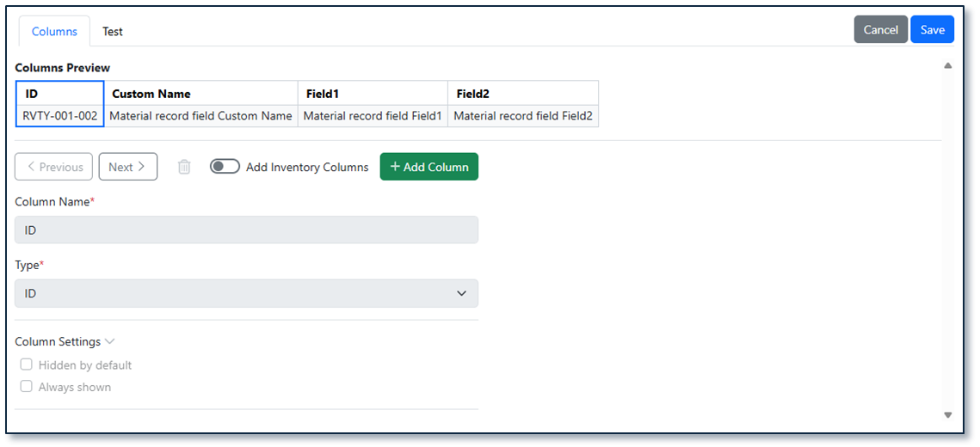This screenshot has height=447, width=980.
Task: Select the ID preview column header
Action: [60, 94]
